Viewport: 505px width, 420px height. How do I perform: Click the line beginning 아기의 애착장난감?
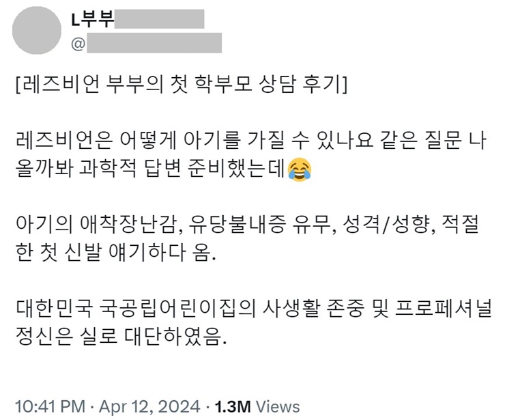tap(247, 225)
